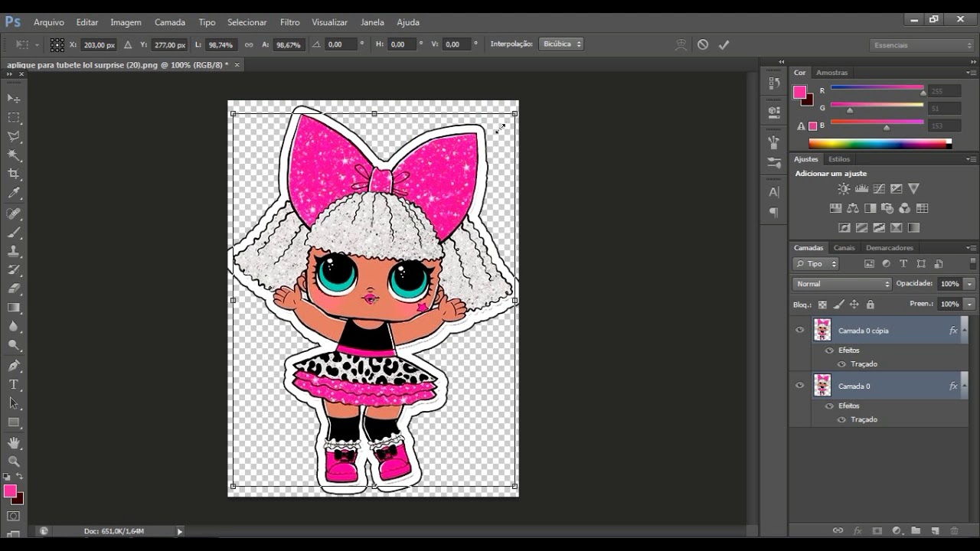Image resolution: width=980 pixels, height=551 pixels.
Task: Commit transform with the checkmark icon
Action: [x=724, y=44]
